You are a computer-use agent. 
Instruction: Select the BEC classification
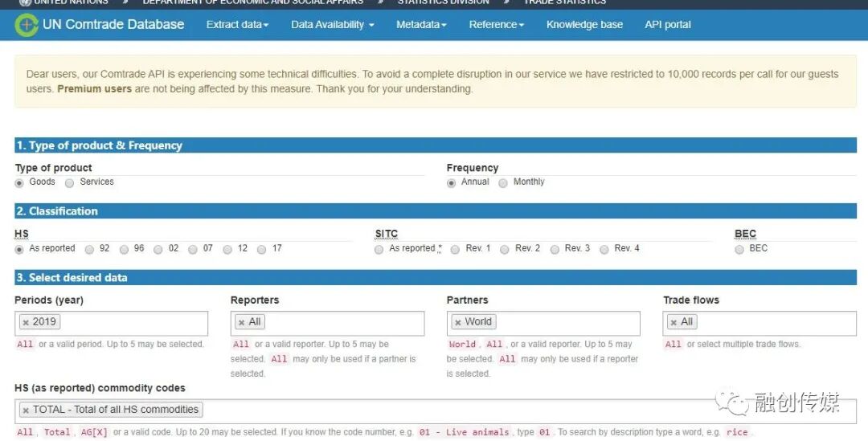pyautogui.click(x=739, y=250)
